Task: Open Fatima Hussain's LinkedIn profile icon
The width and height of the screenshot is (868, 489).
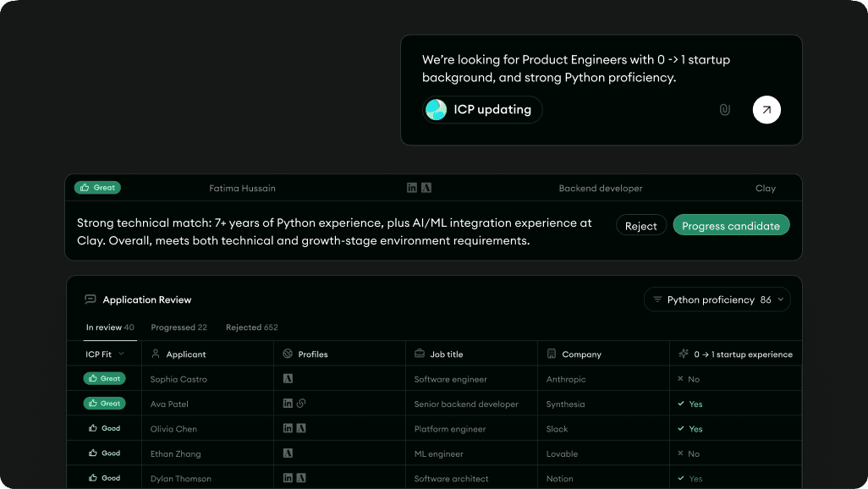Action: tap(412, 188)
